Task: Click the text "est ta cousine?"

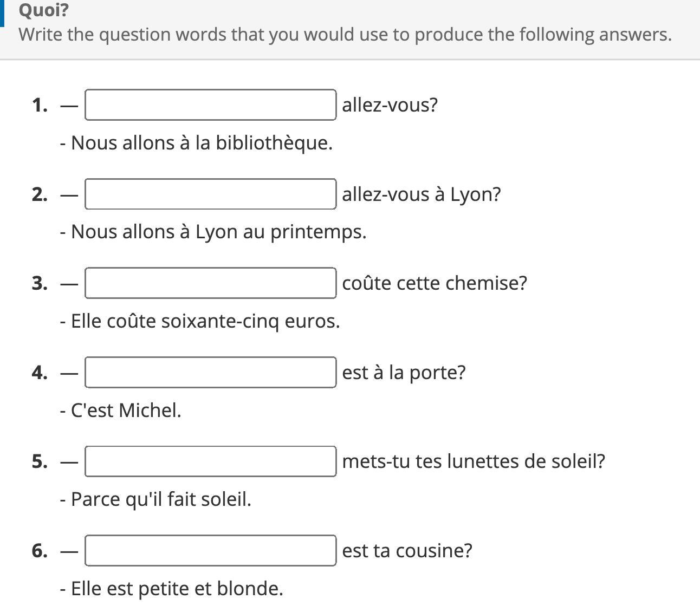Action: tap(407, 550)
